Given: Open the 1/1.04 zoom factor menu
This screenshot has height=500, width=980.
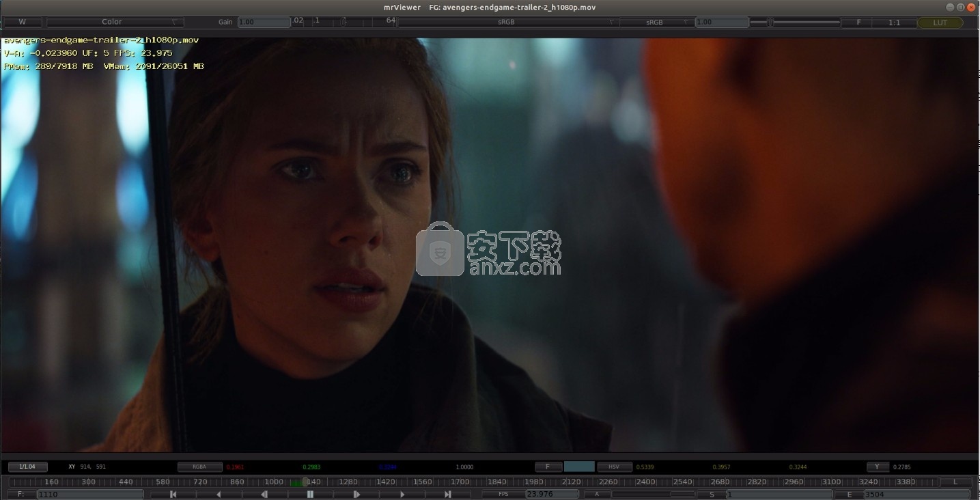Looking at the screenshot, I should tap(27, 467).
